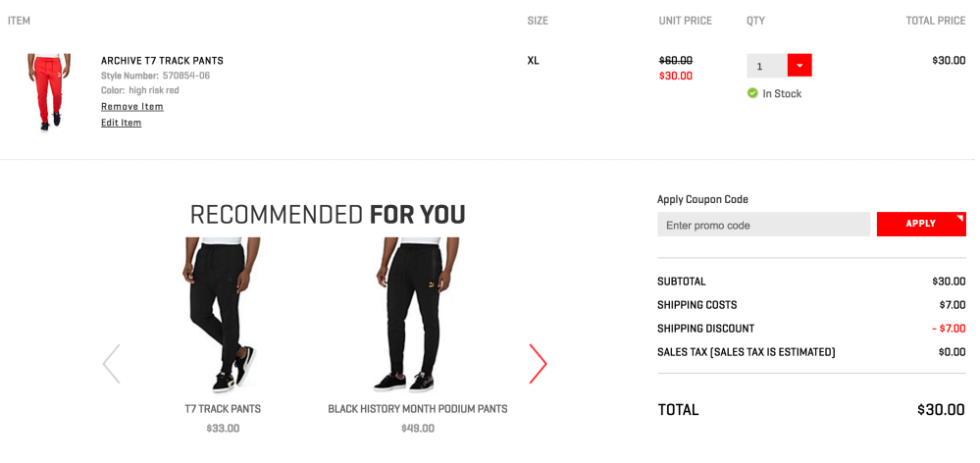Focus the Enter promo code field
The height and width of the screenshot is (463, 980).
coord(763,225)
